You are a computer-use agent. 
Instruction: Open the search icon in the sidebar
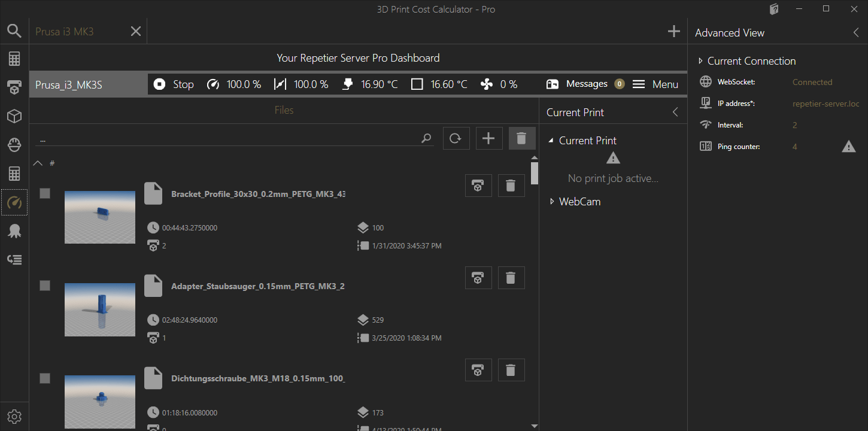click(x=14, y=31)
